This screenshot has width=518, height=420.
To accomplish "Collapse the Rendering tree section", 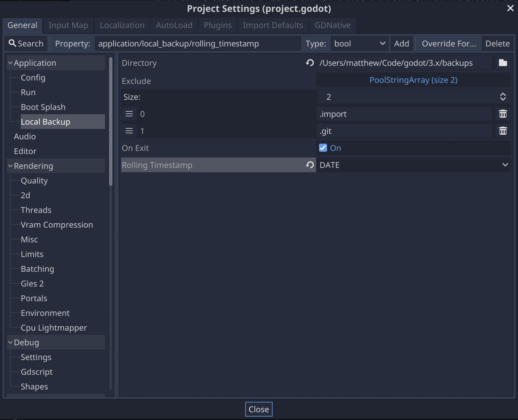I will (x=10, y=166).
